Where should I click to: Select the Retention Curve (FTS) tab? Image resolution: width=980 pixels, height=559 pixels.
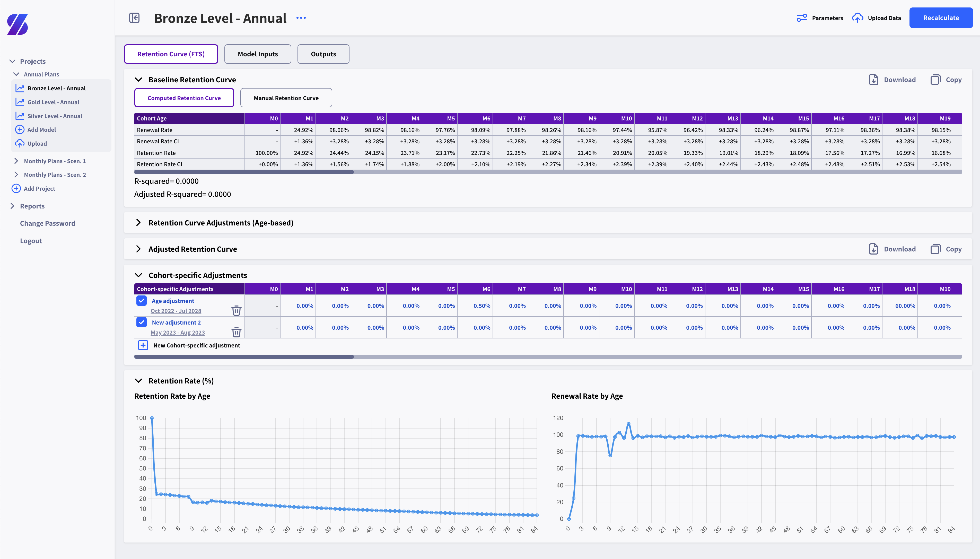tap(171, 54)
